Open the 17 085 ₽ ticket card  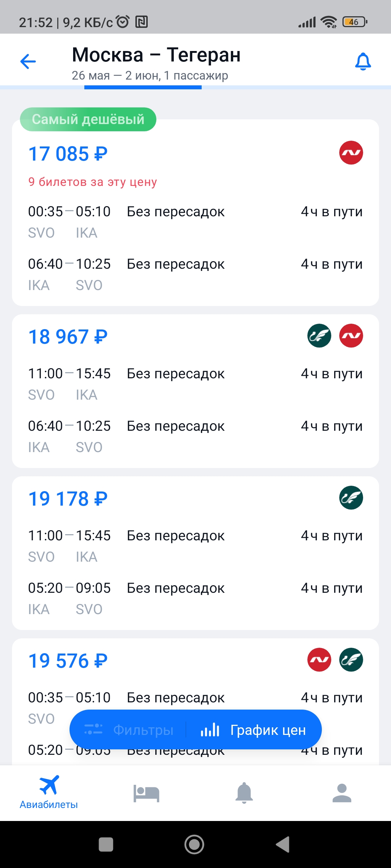pyautogui.click(x=195, y=213)
